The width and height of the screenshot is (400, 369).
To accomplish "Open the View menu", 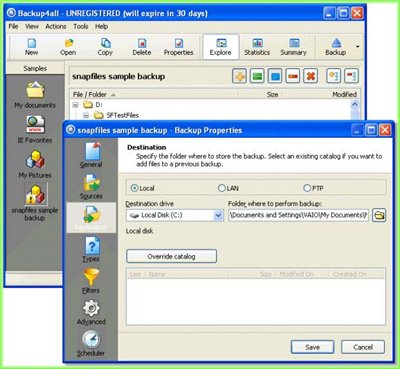I will [x=32, y=26].
